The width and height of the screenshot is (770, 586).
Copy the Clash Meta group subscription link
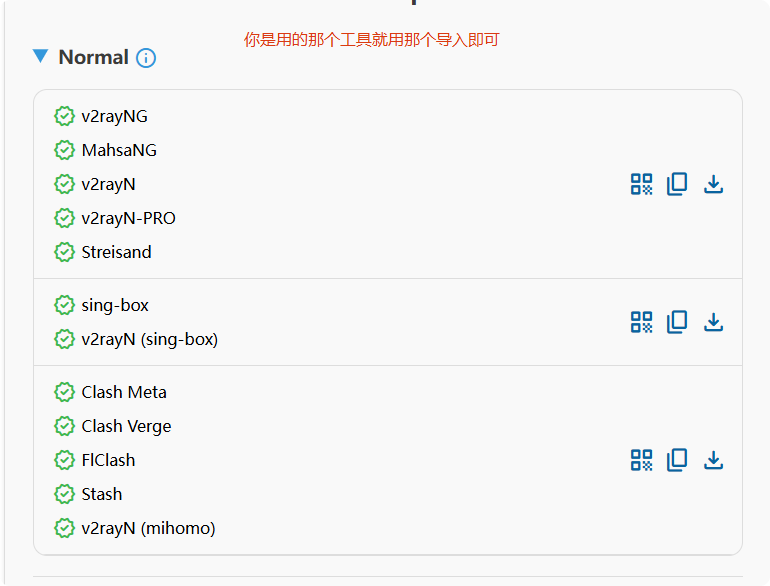(677, 460)
